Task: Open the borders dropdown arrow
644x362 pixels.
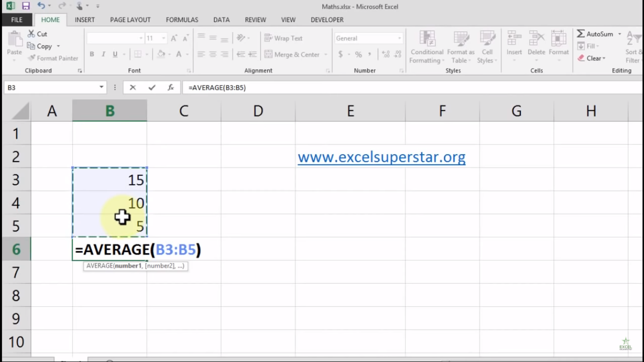Action: click(147, 55)
